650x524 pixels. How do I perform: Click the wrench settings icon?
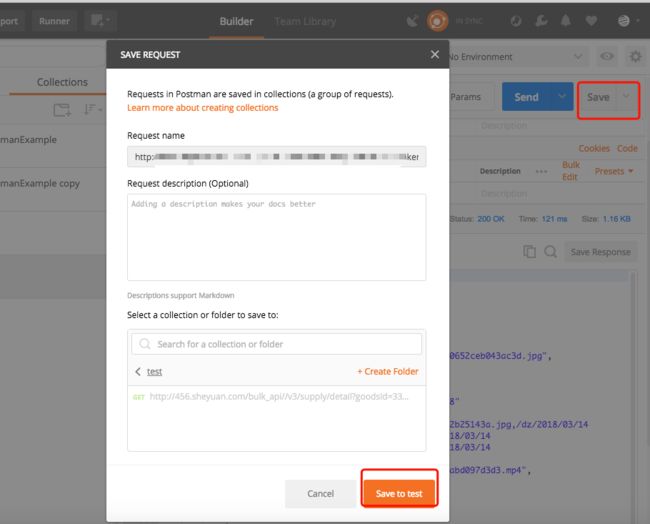click(541, 21)
